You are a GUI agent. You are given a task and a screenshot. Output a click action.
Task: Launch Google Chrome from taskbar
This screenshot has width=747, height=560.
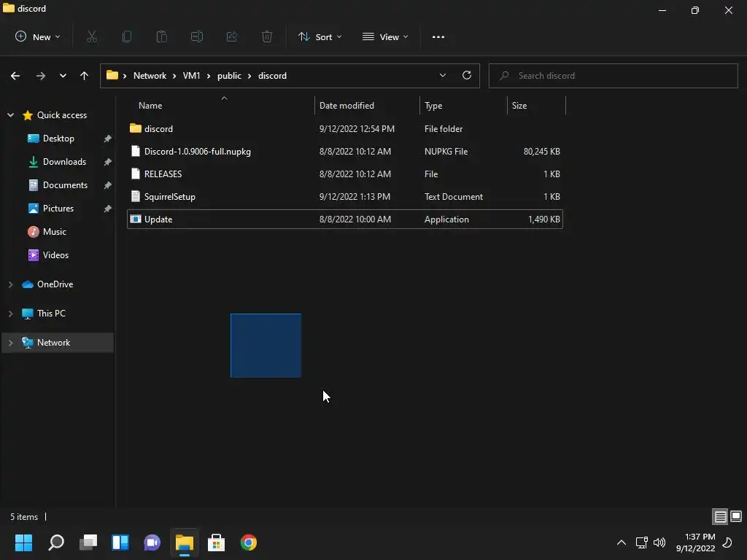click(248, 542)
